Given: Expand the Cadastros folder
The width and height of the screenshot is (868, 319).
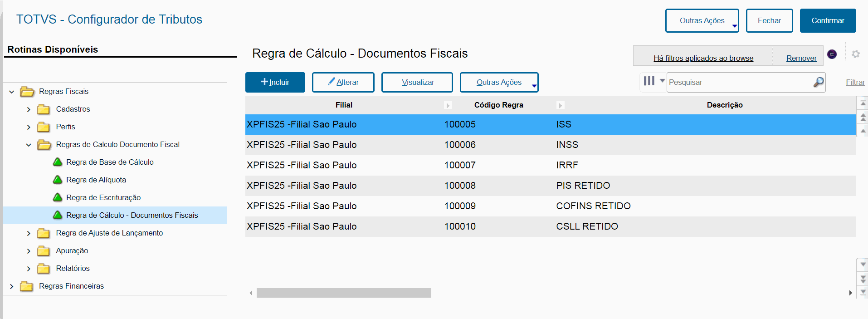Looking at the screenshot, I should 29,109.
